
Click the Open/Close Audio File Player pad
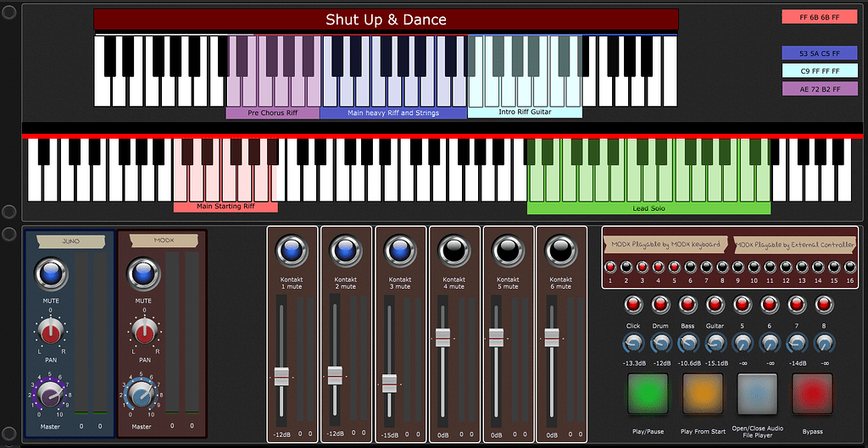757,394
